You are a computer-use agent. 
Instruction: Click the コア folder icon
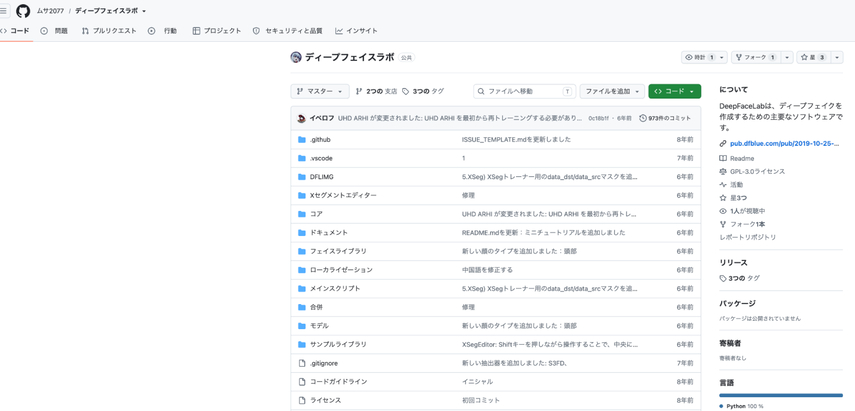coord(302,214)
